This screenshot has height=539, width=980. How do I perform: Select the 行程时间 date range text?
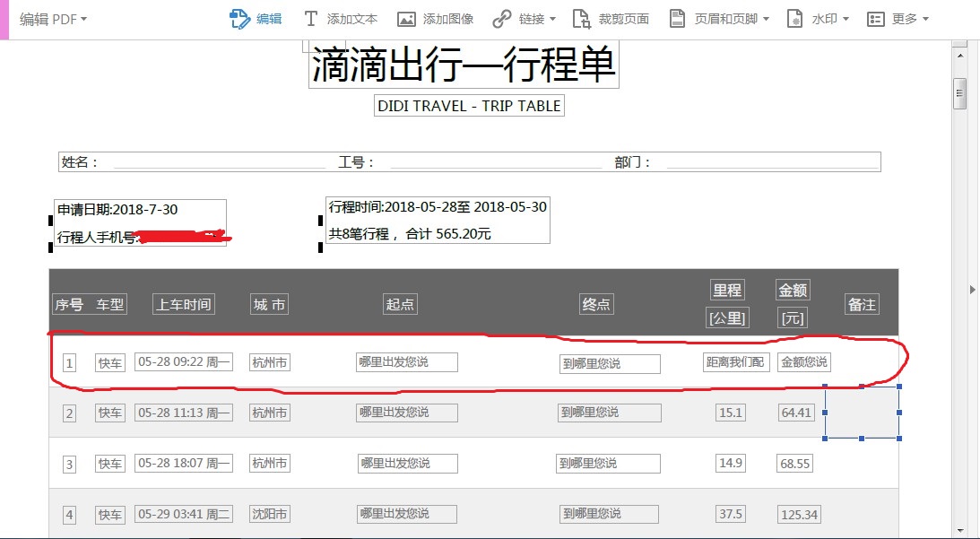[x=438, y=207]
